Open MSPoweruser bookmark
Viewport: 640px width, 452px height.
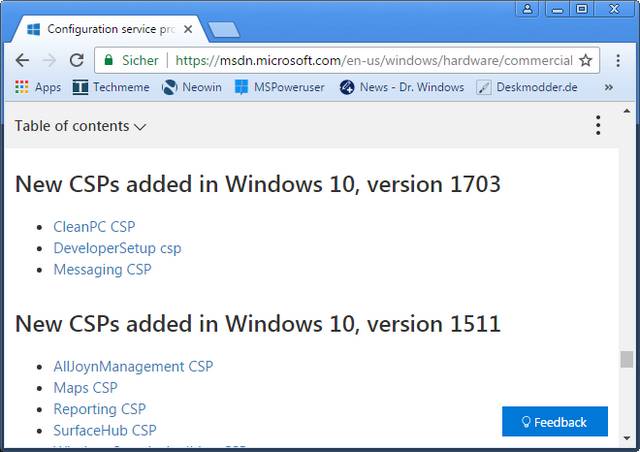(280, 87)
